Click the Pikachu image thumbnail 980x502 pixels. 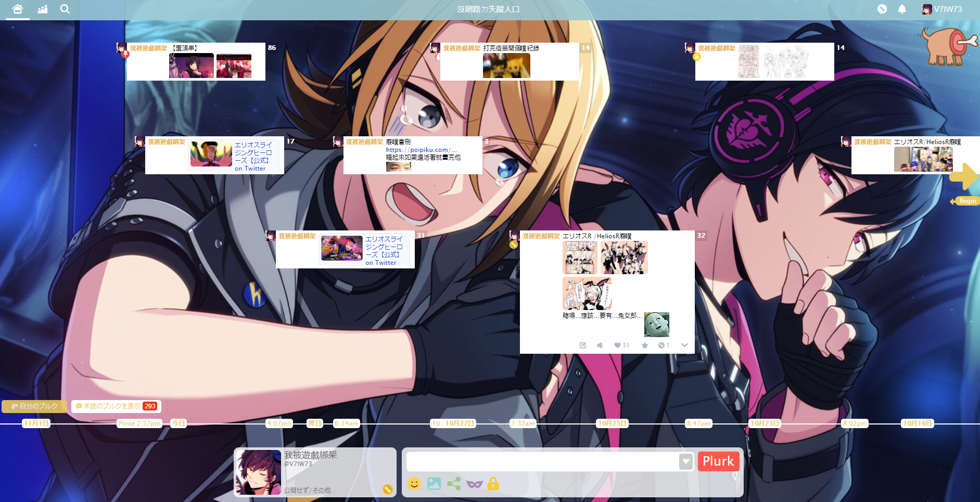506,66
